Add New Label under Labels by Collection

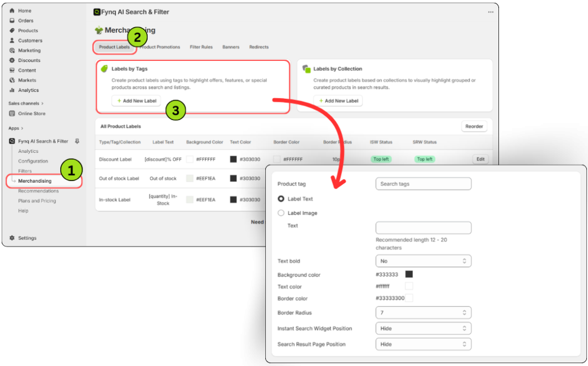(x=338, y=101)
